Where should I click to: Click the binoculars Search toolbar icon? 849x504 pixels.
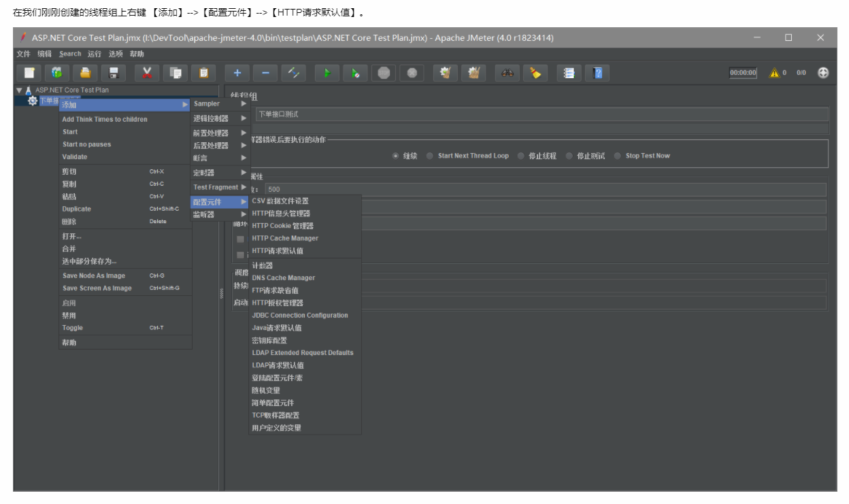(x=507, y=73)
